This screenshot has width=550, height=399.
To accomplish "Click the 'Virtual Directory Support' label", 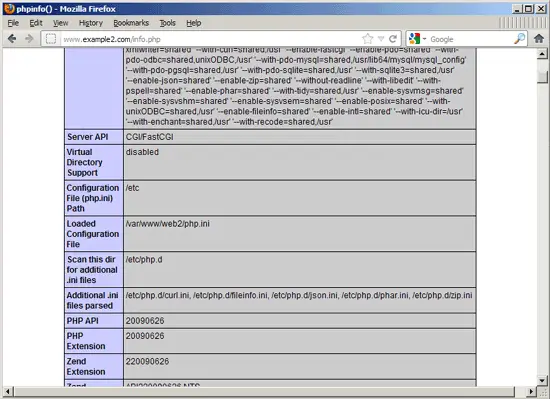I will pyautogui.click(x=94, y=162).
